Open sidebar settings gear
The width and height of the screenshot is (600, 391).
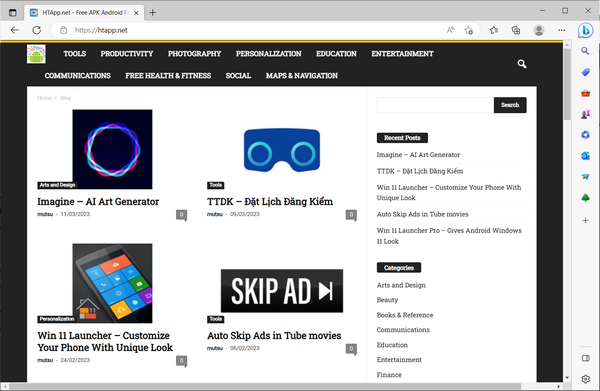(x=585, y=379)
